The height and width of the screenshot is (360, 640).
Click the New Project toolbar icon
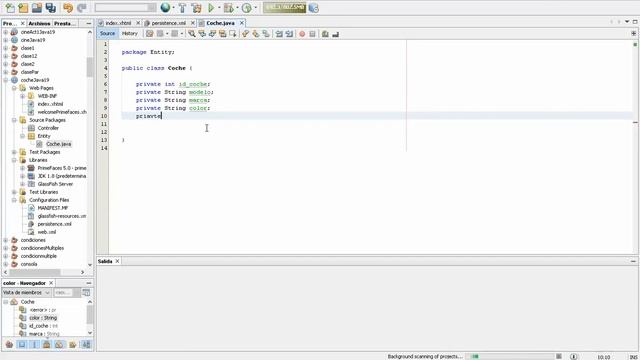23,8
